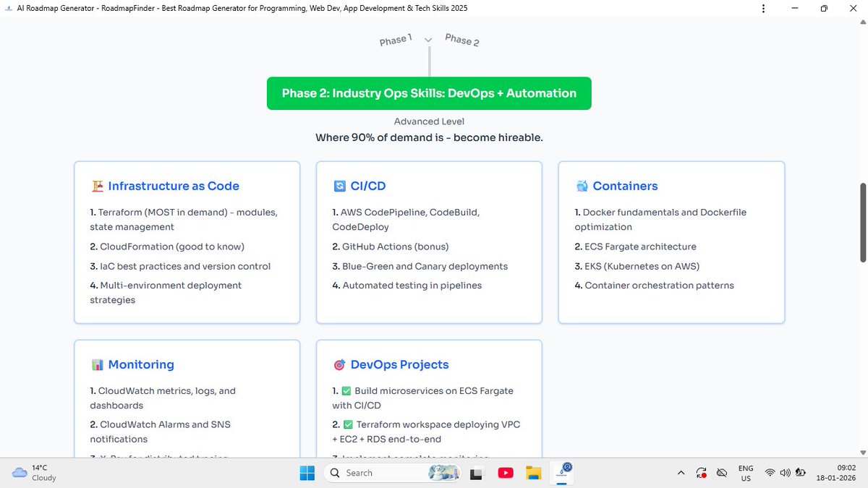Open the Containers heading
The width and height of the screenshot is (868, 488).
click(x=625, y=186)
